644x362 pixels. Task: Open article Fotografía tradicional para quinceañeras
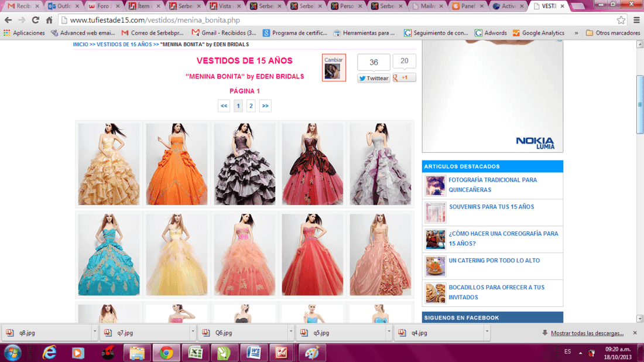point(492,185)
